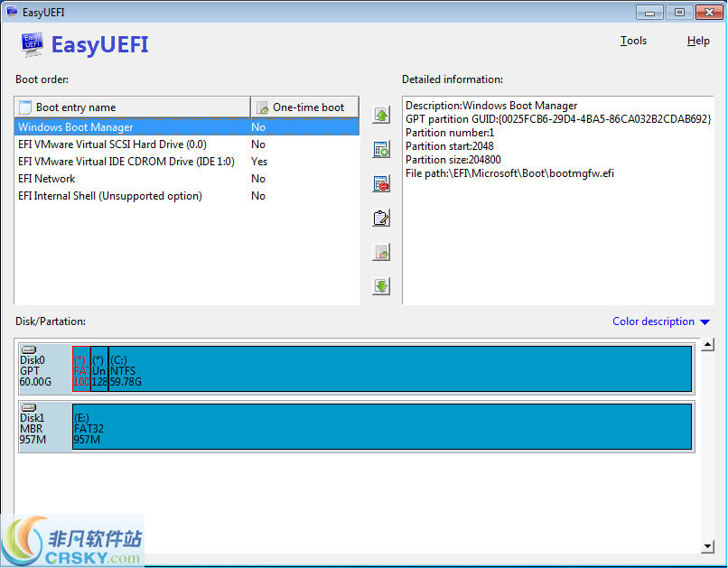This screenshot has width=728, height=568.
Task: Delete the selected boot entry
Action: (x=380, y=182)
